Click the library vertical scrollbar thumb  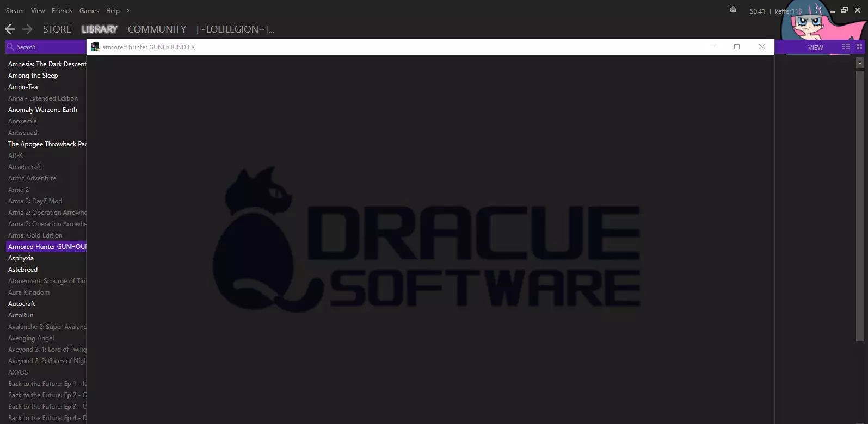[860, 205]
